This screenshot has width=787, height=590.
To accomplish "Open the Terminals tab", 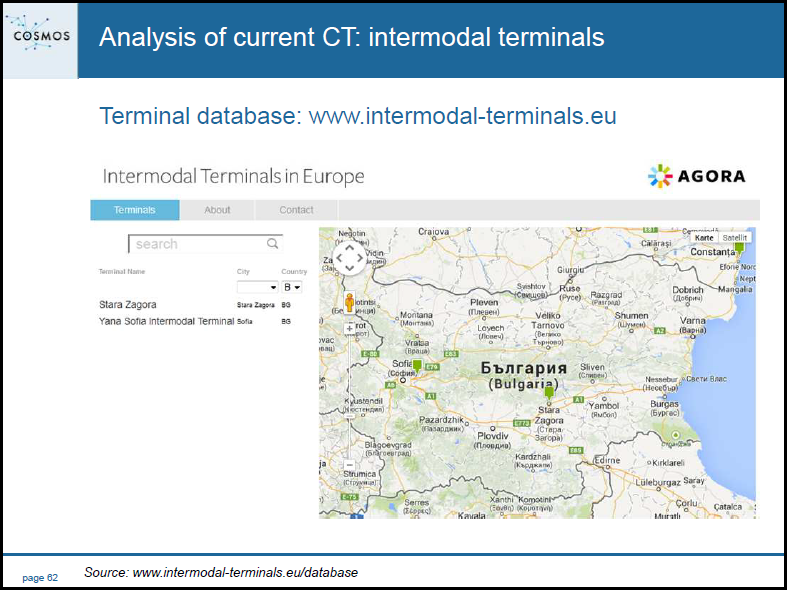I will [x=135, y=210].
